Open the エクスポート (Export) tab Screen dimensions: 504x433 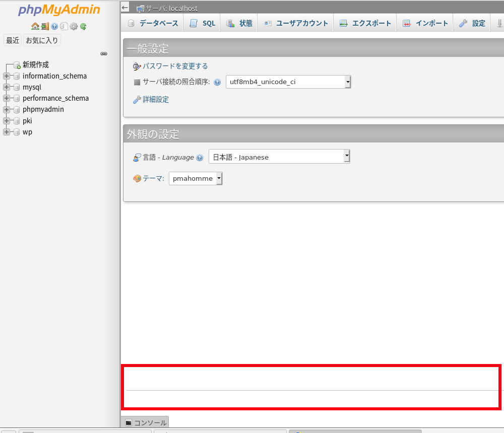tap(365, 23)
